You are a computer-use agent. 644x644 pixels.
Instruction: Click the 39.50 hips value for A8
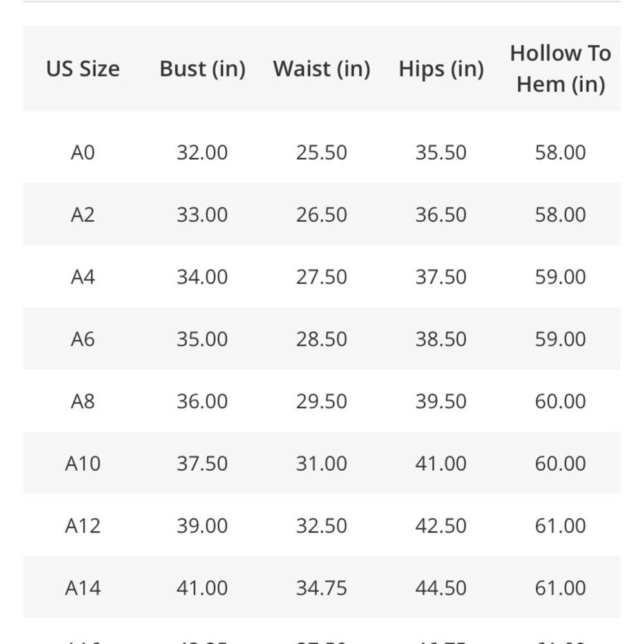[x=441, y=401]
